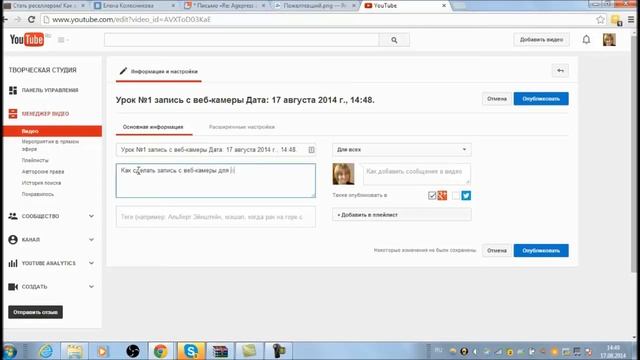The width and height of the screenshot is (640, 360).
Task: Click the Отправить отзыв button
Action: [x=36, y=312]
